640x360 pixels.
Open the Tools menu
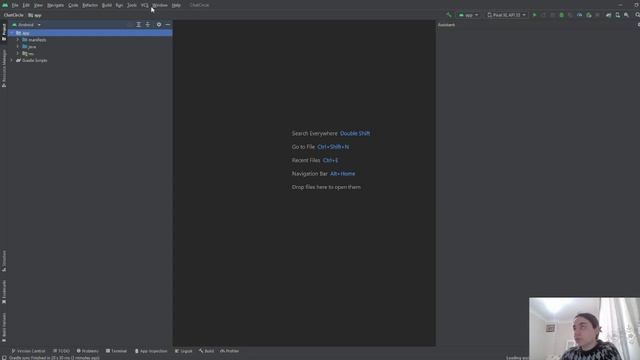point(132,5)
